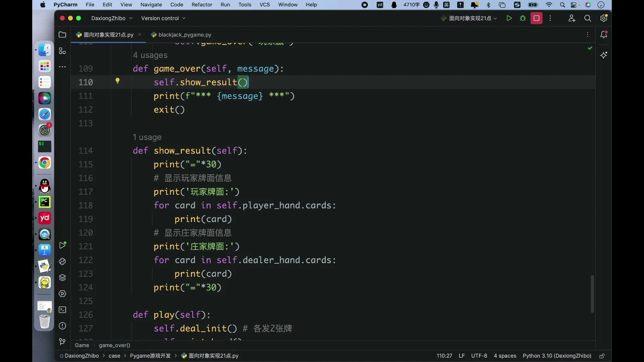Image resolution: width=644 pixels, height=362 pixels.
Task: Click the 1 usage hint above show_result
Action: (x=147, y=137)
